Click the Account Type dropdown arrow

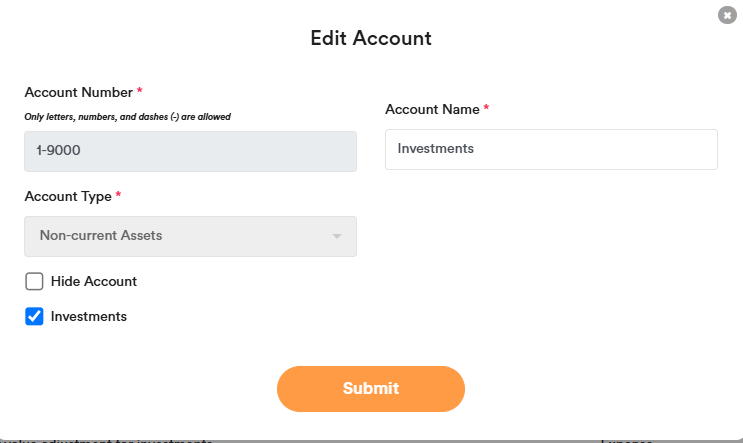(x=337, y=236)
